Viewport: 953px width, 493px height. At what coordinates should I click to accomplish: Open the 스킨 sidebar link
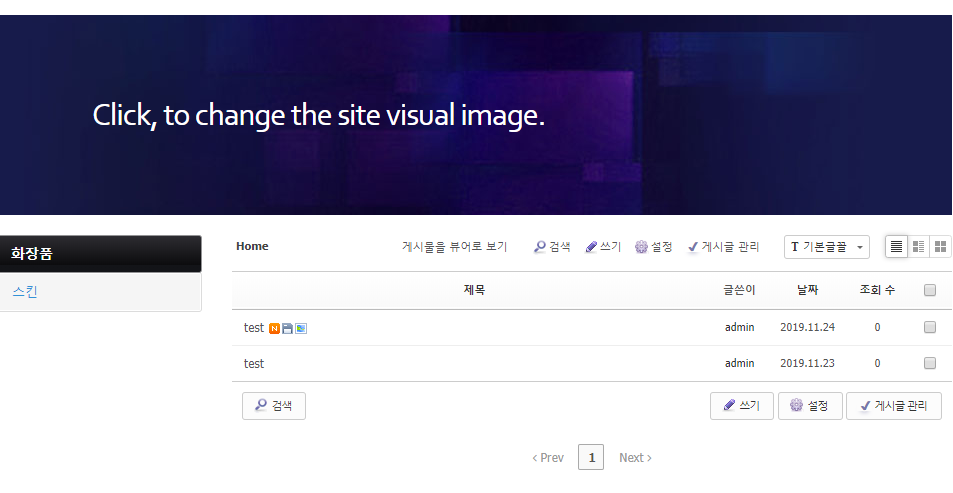click(25, 292)
